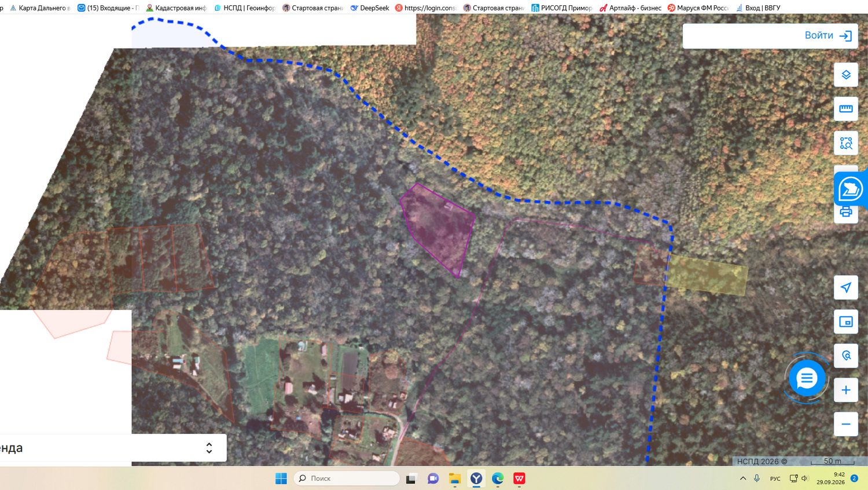Viewport: 868px width, 490px height.
Task: Open the Входящие mail bookmark
Action: click(108, 8)
